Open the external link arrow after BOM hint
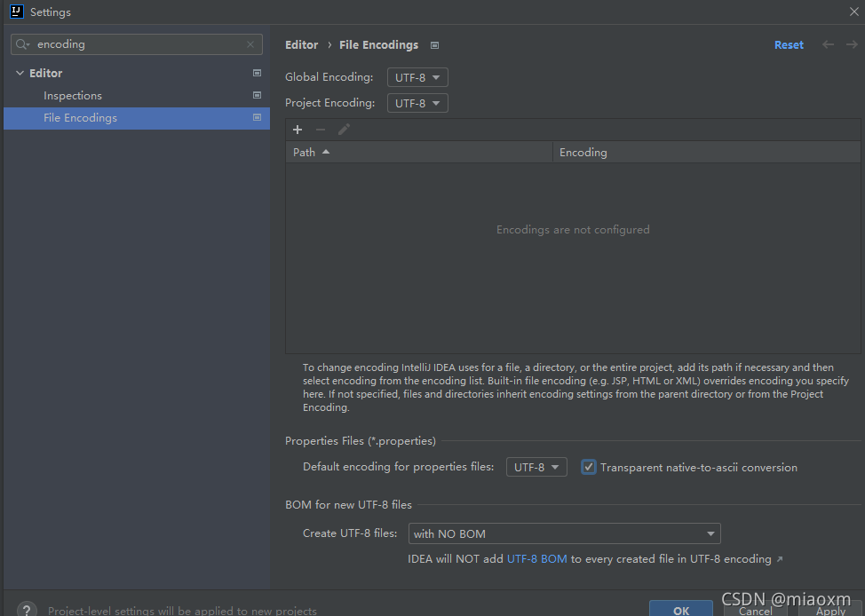865x616 pixels. tap(780, 559)
